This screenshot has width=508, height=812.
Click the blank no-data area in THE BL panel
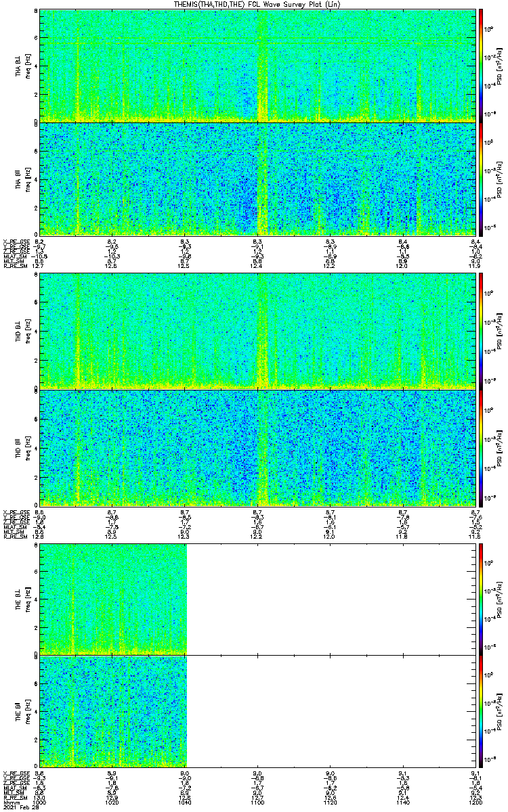pos(332,599)
